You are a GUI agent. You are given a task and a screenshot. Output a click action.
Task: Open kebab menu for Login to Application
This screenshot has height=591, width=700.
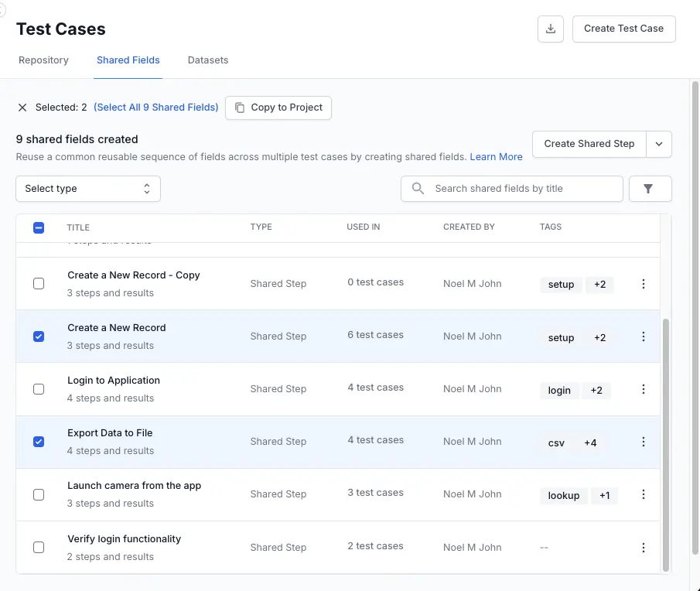(643, 389)
